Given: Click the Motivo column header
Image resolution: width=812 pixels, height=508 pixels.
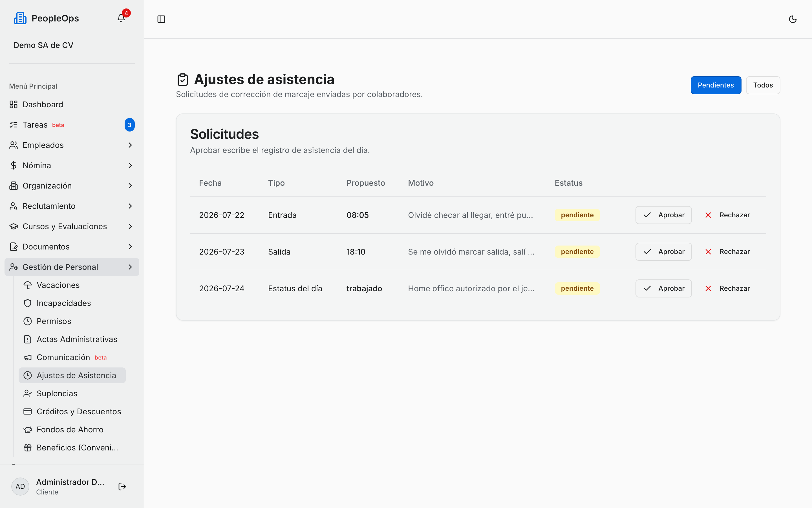Looking at the screenshot, I should (421, 183).
